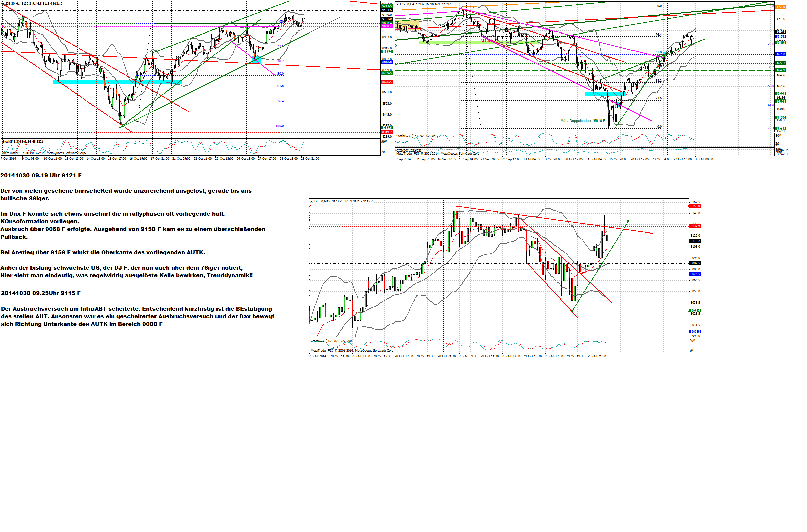Viewport: 807px width, 532px height.
Task: Click the green trendline top anchor handle
Action: tap(628, 221)
